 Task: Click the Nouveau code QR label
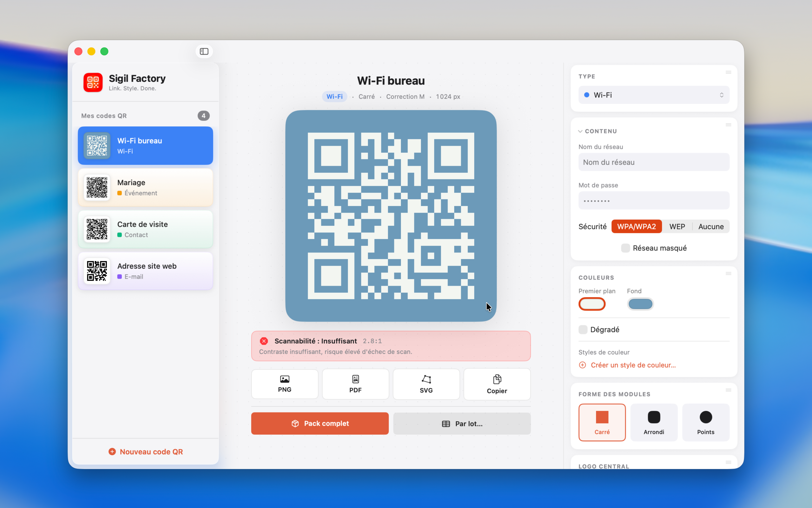(151, 451)
